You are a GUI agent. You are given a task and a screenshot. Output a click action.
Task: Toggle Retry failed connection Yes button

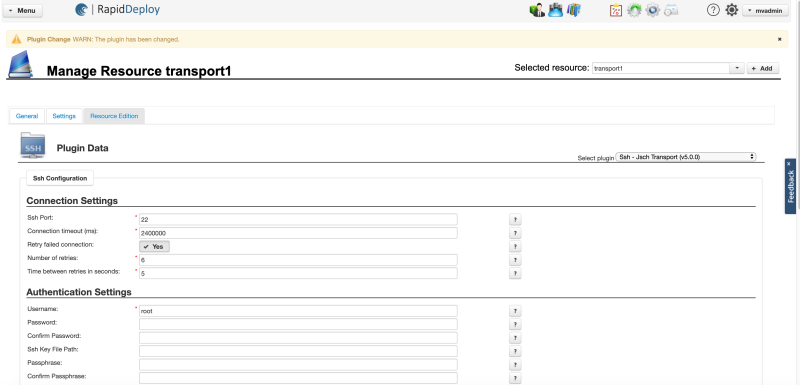click(154, 246)
